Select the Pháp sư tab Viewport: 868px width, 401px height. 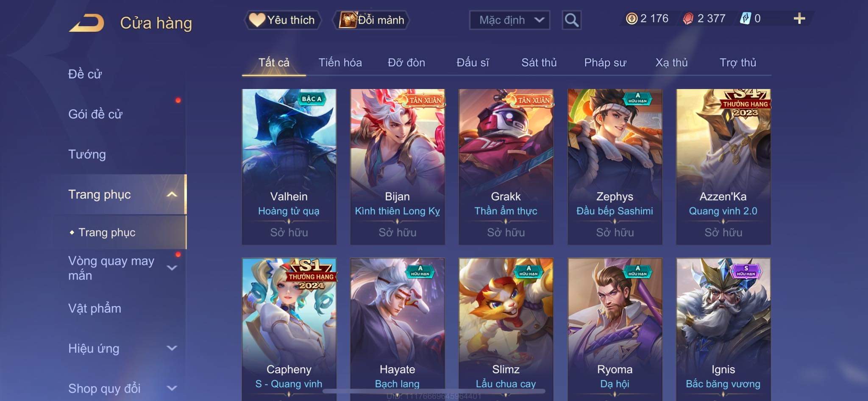[605, 63]
